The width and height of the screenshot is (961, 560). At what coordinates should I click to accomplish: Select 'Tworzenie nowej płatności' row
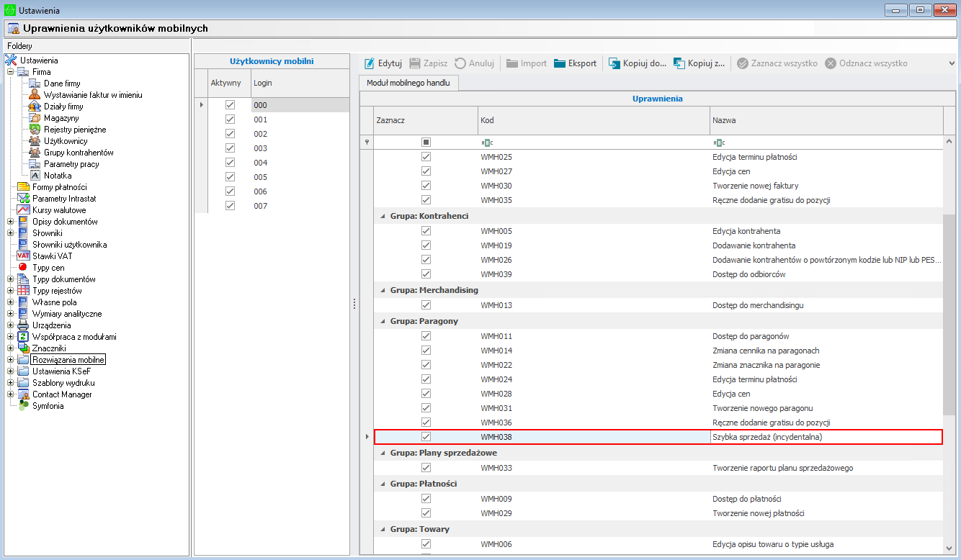[658, 513]
